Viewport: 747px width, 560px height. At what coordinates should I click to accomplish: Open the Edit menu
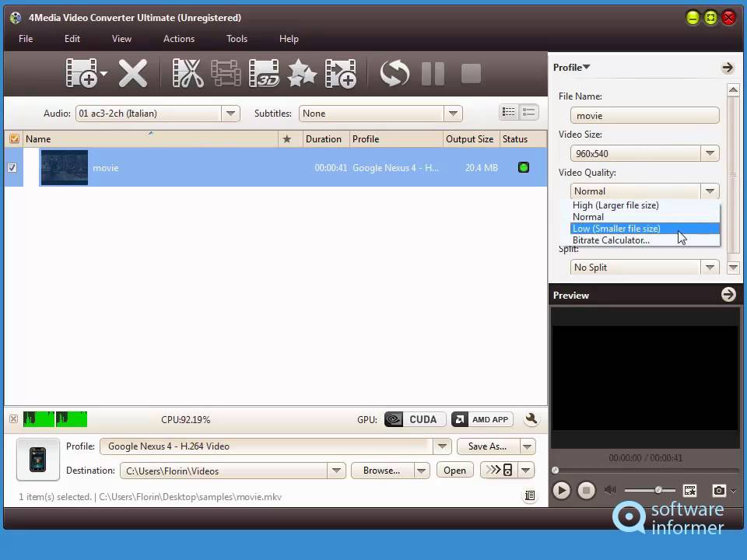[x=72, y=39]
